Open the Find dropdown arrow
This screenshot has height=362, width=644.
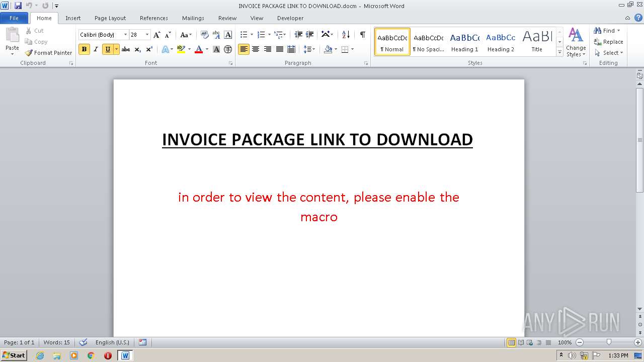coord(618,31)
